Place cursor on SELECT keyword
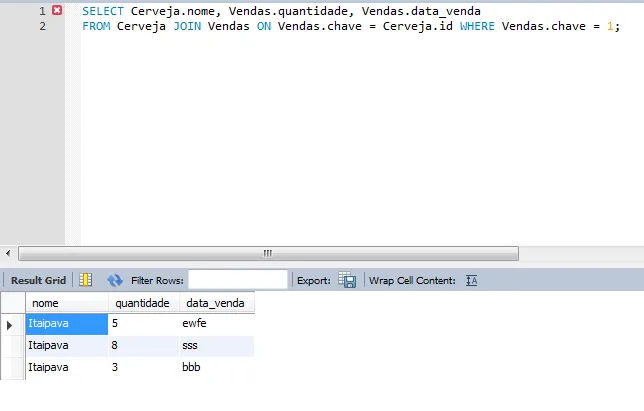 pos(103,11)
